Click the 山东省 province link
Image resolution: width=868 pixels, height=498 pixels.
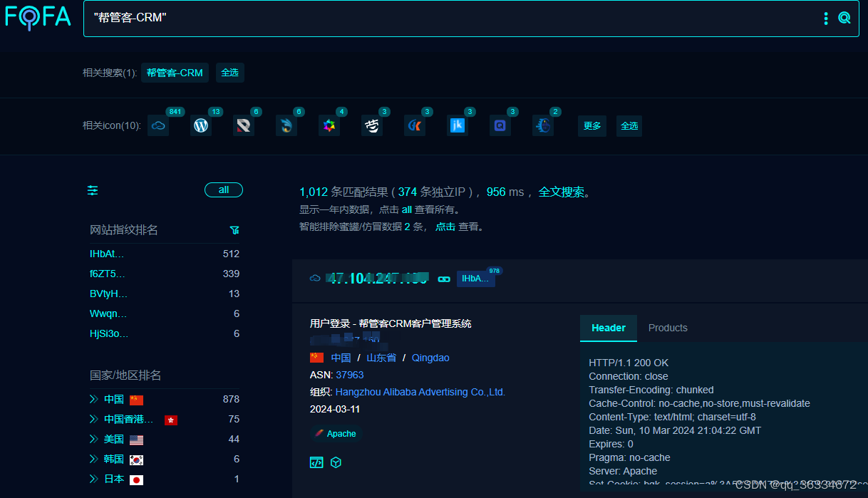[x=381, y=358]
